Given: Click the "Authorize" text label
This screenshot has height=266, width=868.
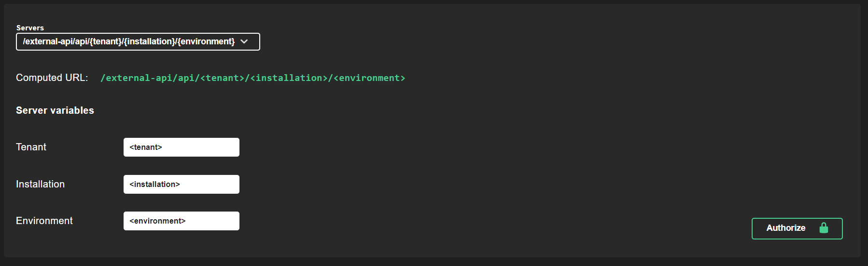Looking at the screenshot, I should [x=786, y=228].
